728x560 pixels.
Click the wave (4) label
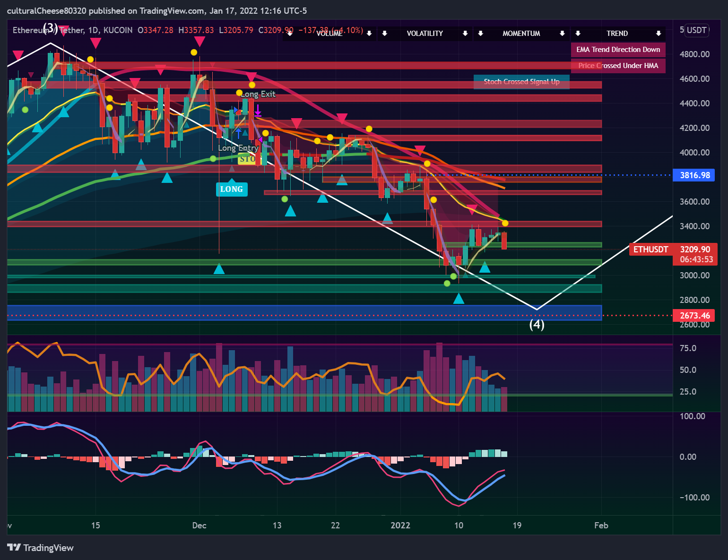(x=537, y=324)
